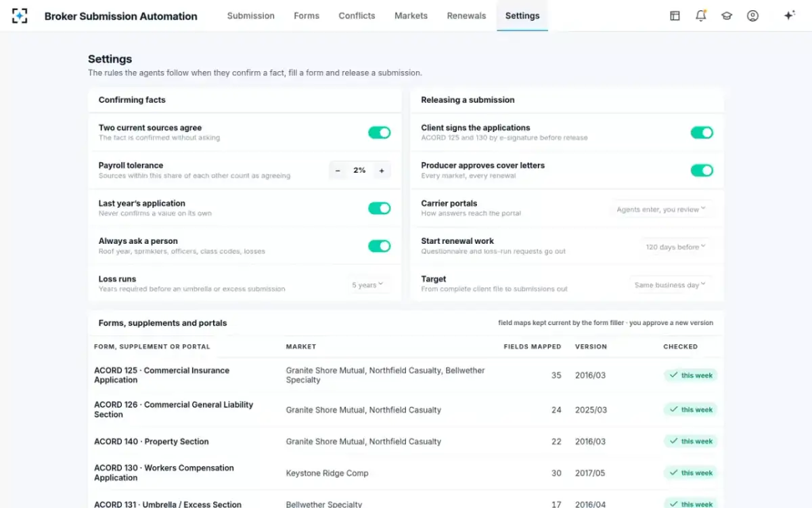Open the user account icon
The width and height of the screenshot is (812, 508).
point(752,16)
